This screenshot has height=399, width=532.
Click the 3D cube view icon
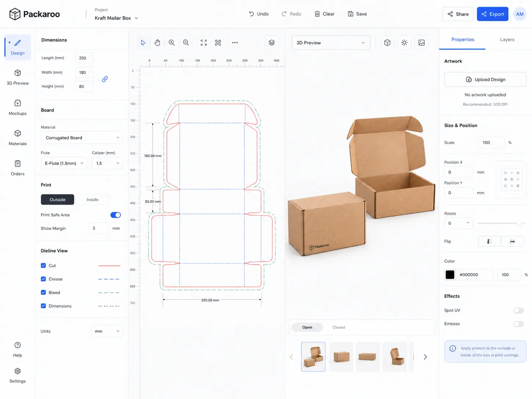point(387,43)
